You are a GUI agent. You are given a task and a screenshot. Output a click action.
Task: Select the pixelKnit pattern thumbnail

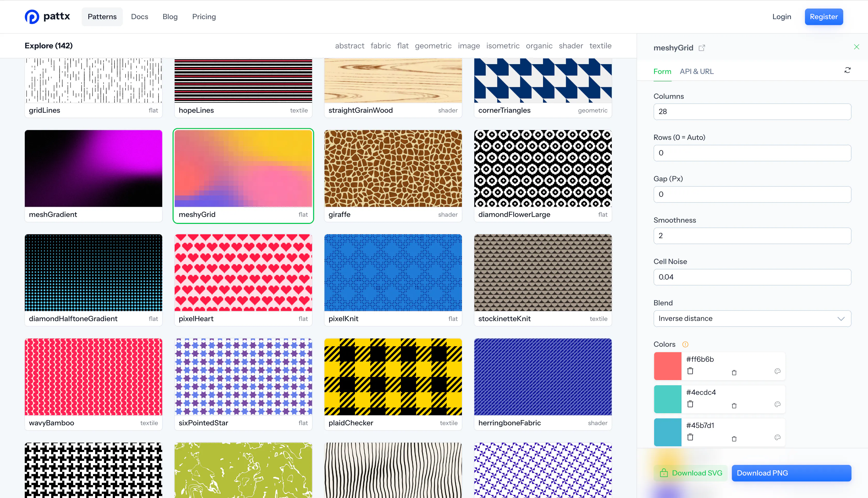pos(393,273)
